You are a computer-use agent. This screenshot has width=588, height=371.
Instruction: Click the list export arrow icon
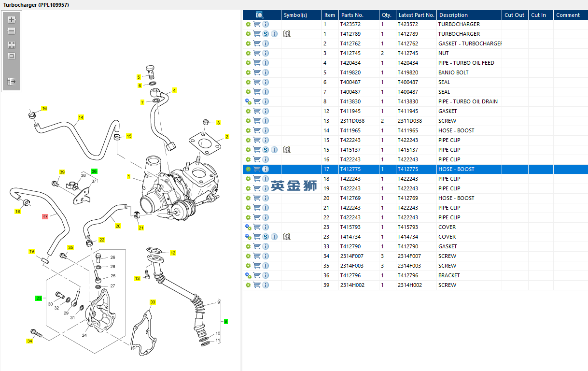(x=12, y=82)
